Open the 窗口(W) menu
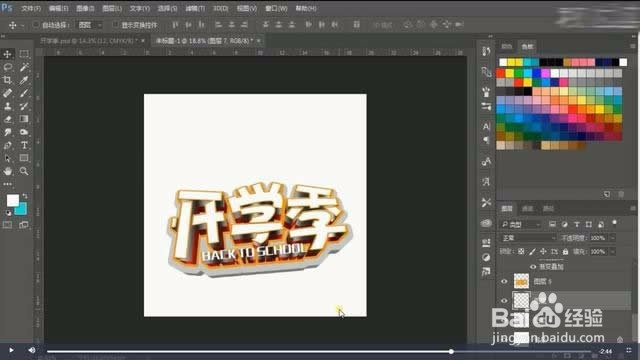640x360 pixels. [x=276, y=8]
